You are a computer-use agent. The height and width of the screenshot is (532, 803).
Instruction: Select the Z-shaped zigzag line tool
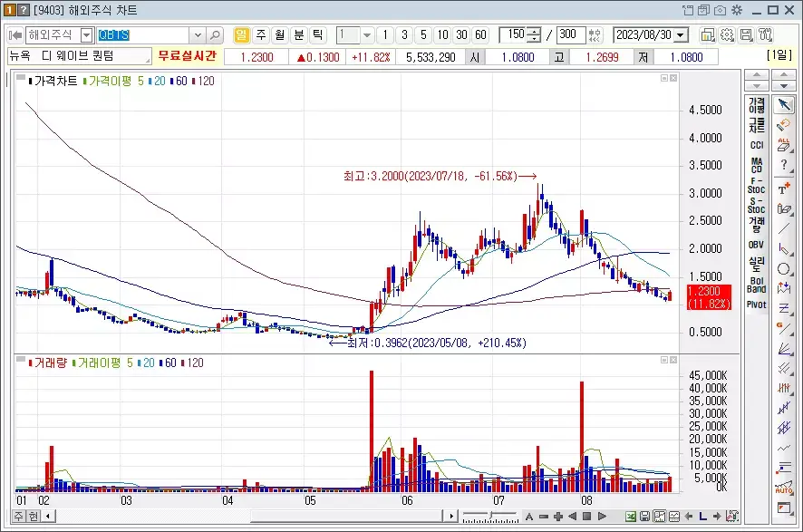784,309
